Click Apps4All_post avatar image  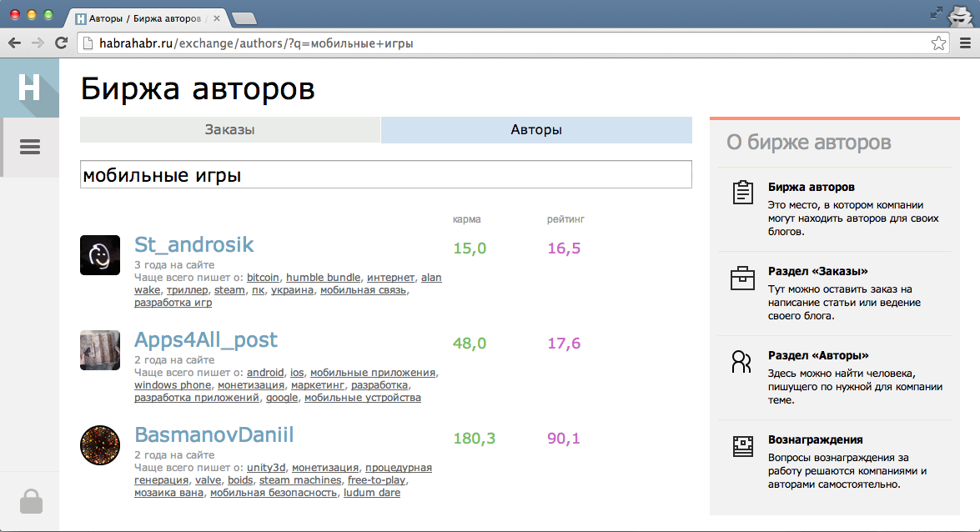(100, 350)
